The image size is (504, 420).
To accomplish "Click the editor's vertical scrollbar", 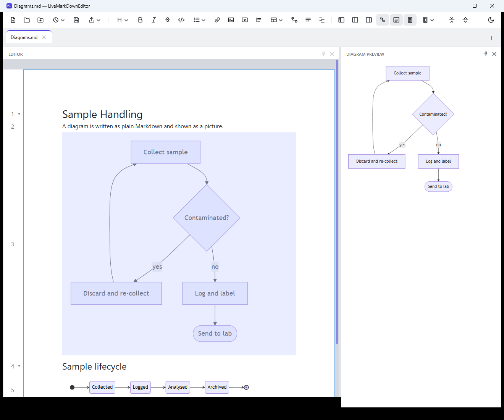I will [x=337, y=202].
